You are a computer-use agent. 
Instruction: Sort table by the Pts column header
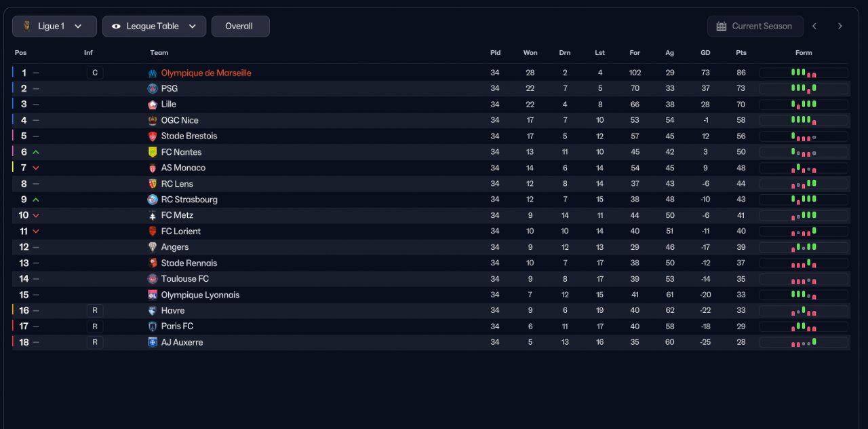click(x=741, y=53)
